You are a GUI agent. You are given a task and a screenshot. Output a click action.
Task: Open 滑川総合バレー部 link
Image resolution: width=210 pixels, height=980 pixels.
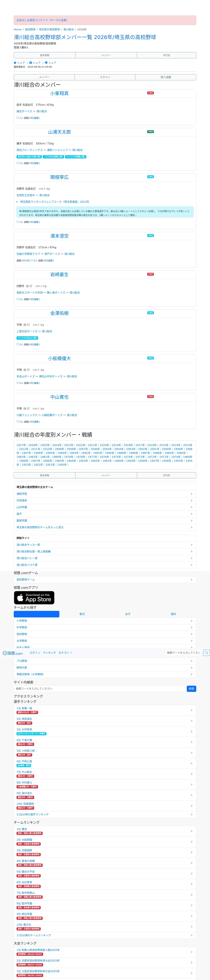tap(27, 558)
